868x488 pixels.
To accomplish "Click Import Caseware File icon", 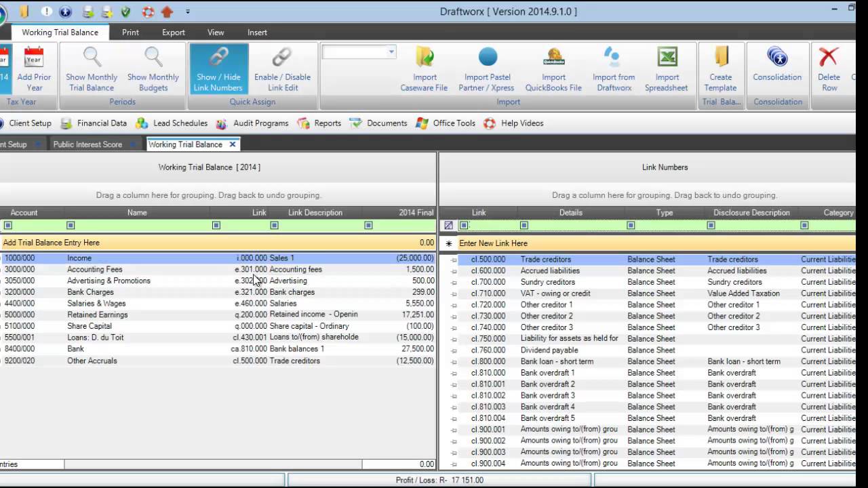I will (x=425, y=57).
